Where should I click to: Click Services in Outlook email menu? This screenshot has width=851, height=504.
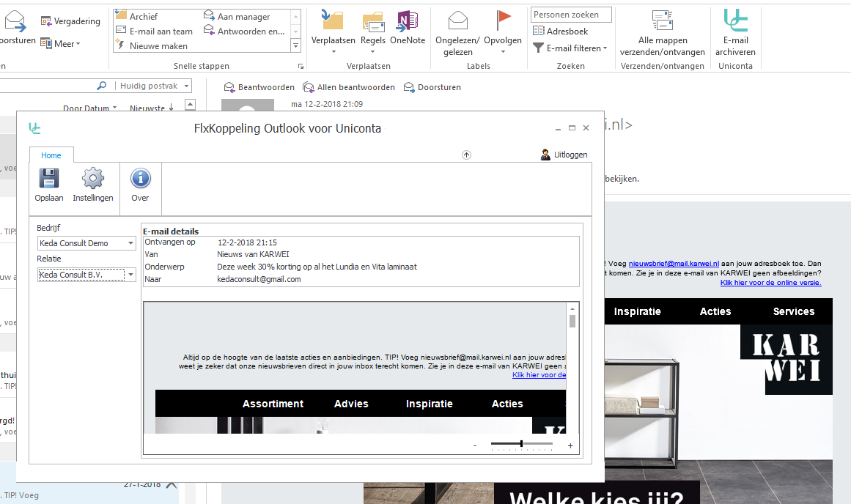point(794,311)
